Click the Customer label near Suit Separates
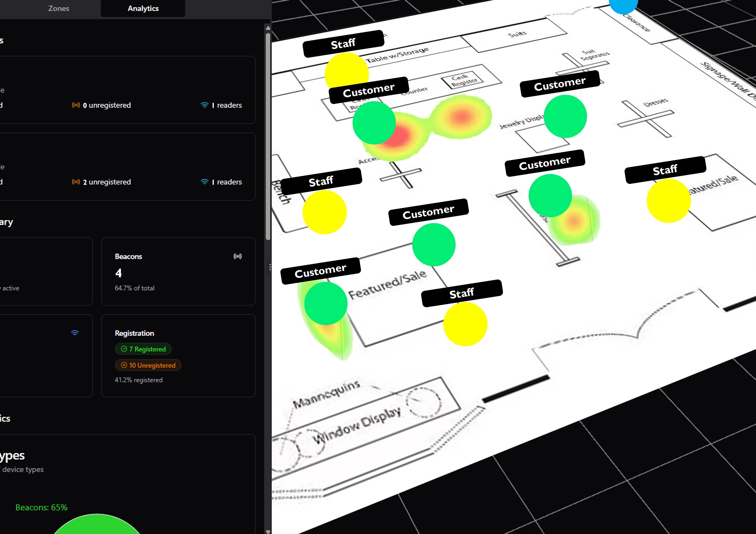Viewport: 756px width, 534px height. tap(560, 84)
